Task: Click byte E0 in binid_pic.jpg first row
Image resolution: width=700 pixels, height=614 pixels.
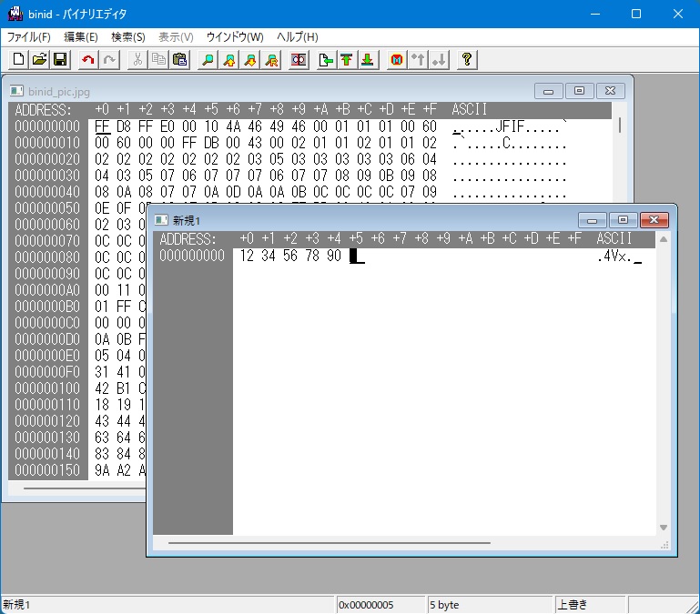Action: 167,126
